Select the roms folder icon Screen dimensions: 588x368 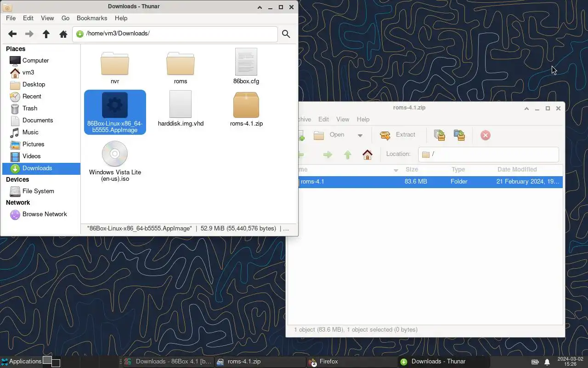pos(181,63)
